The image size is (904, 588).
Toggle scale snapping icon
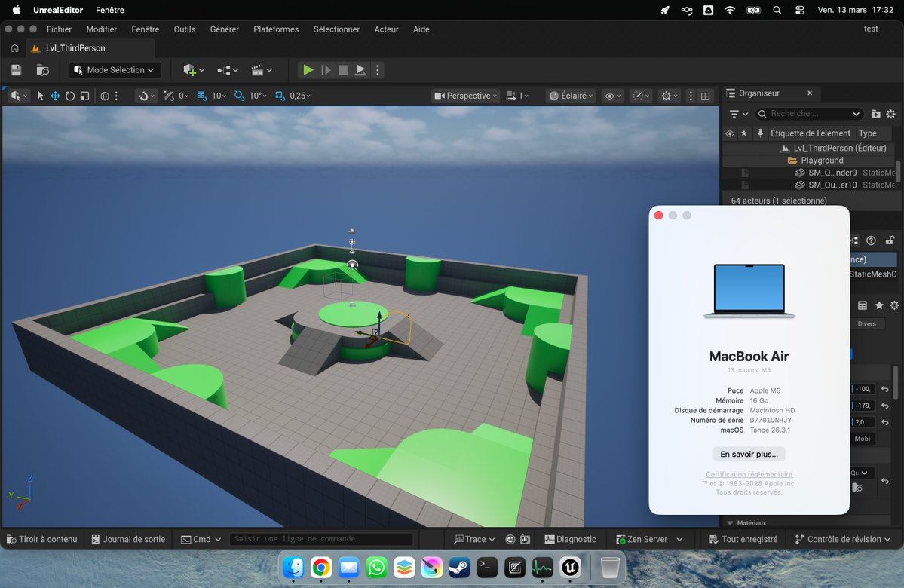pyautogui.click(x=280, y=96)
